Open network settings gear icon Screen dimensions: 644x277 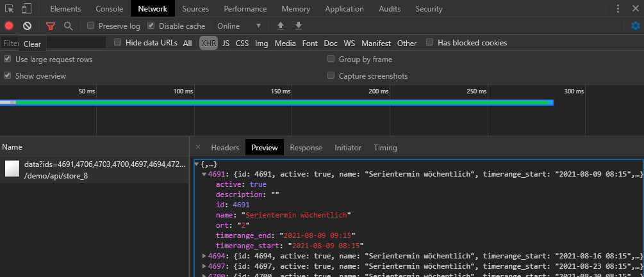pos(635,26)
